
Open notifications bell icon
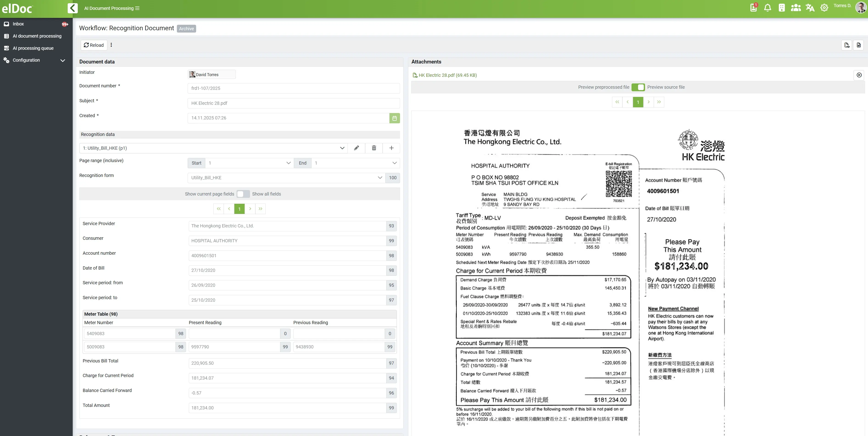(x=767, y=8)
